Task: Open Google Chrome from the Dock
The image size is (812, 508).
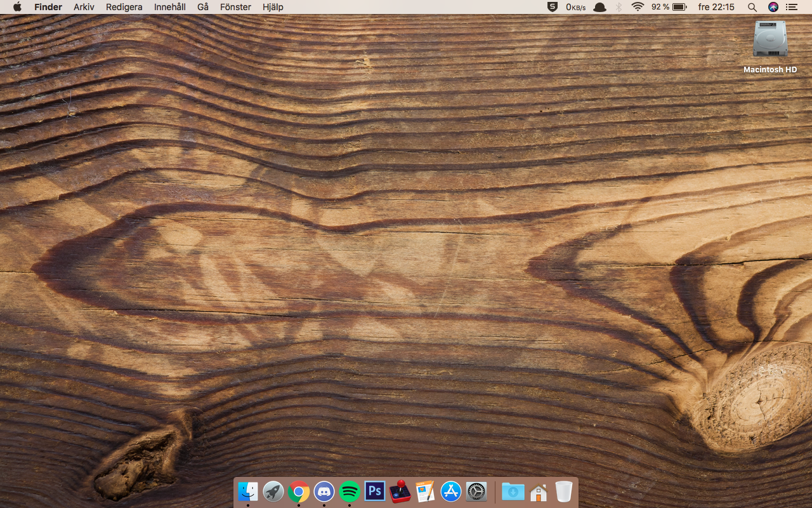Action: 299,491
